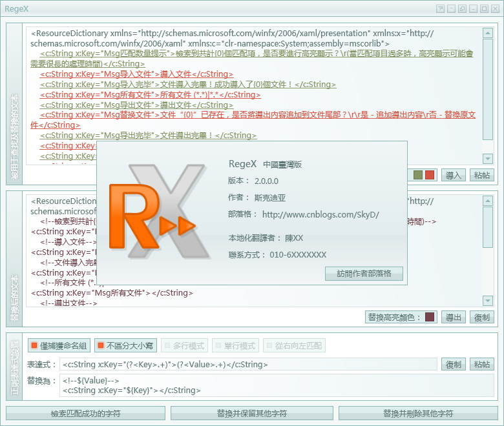
Task: Click 復制 button beside the expression field
Action: (x=453, y=365)
